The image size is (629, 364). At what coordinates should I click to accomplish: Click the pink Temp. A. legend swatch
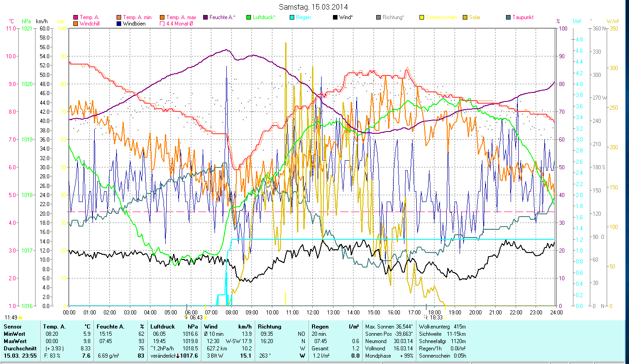click(x=76, y=17)
